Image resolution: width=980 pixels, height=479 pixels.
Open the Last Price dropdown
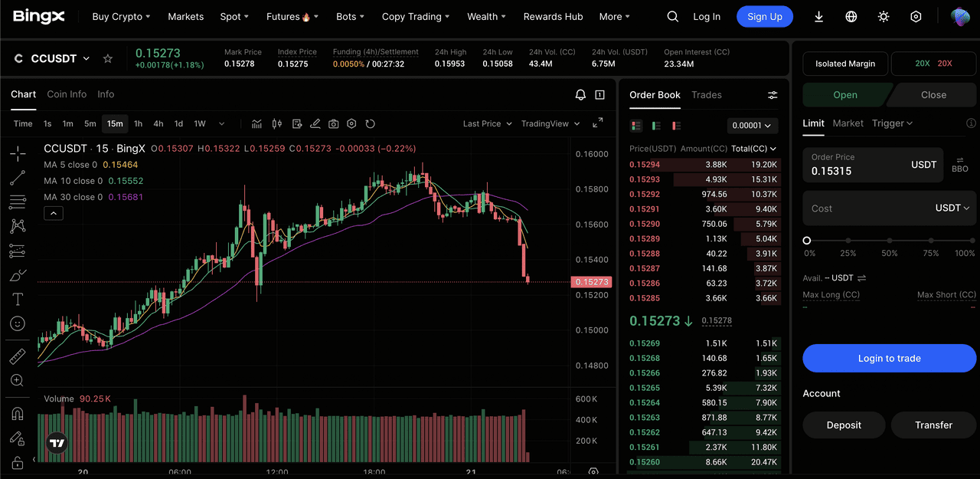pyautogui.click(x=487, y=123)
